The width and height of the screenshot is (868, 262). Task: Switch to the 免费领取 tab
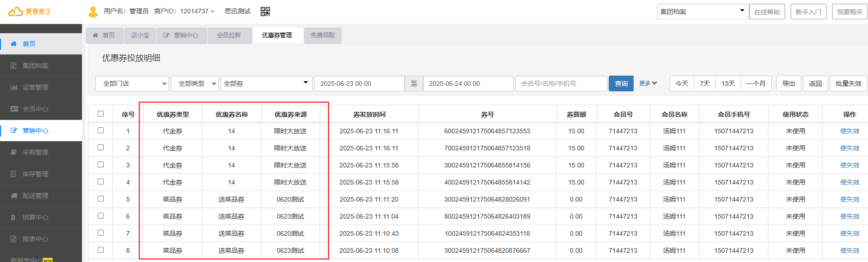pos(323,36)
